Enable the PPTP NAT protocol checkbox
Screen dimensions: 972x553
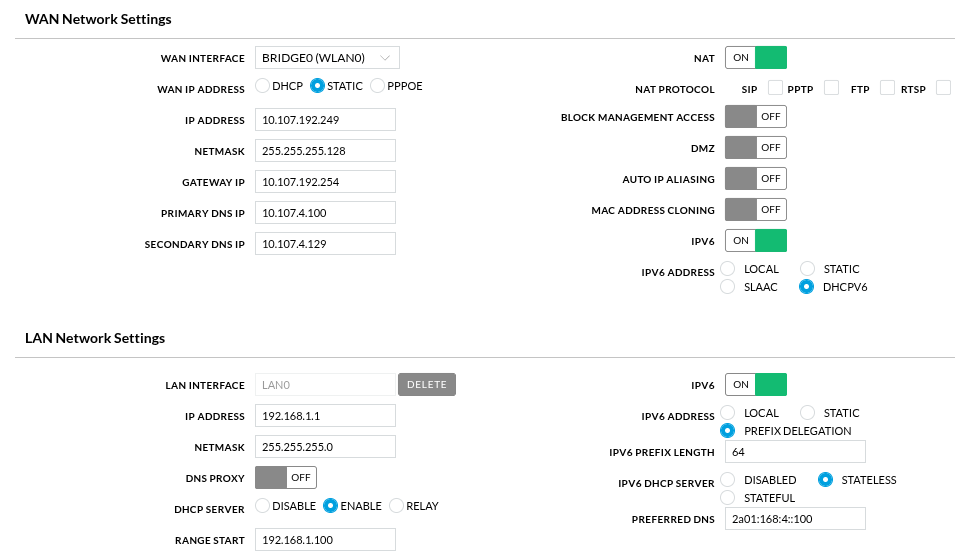pos(831,89)
